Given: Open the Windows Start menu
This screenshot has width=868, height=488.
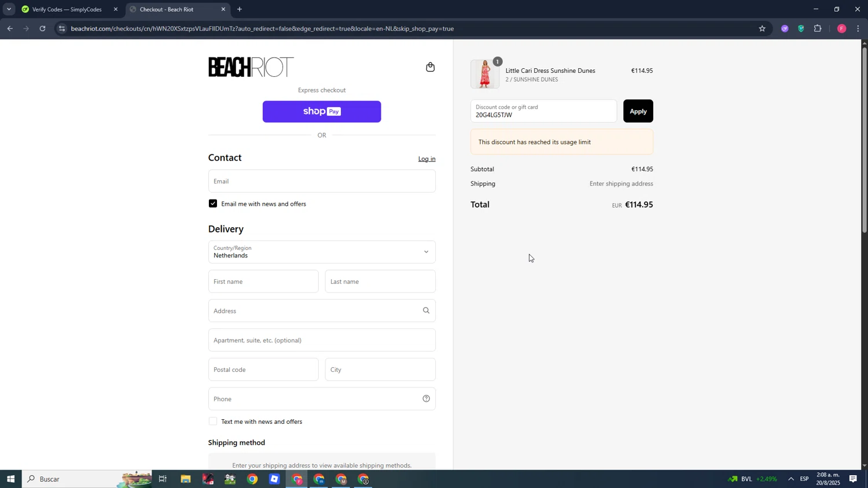Looking at the screenshot, I should [x=10, y=479].
